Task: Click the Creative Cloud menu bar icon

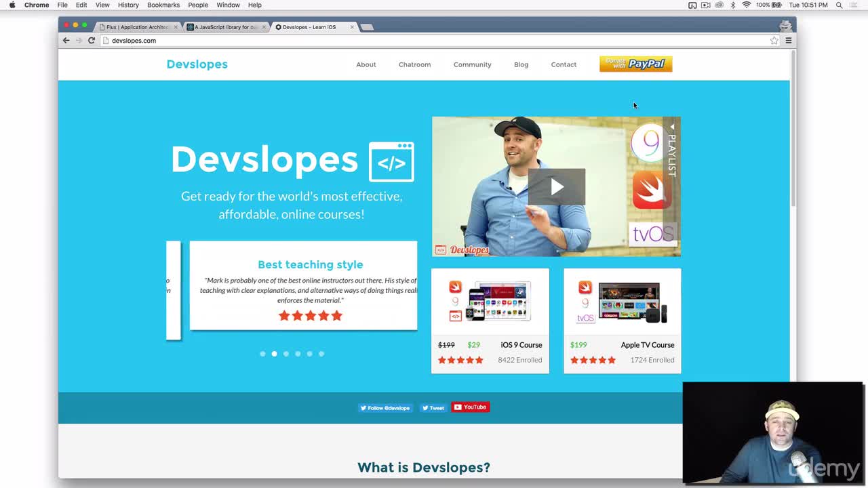Action: [x=719, y=5]
